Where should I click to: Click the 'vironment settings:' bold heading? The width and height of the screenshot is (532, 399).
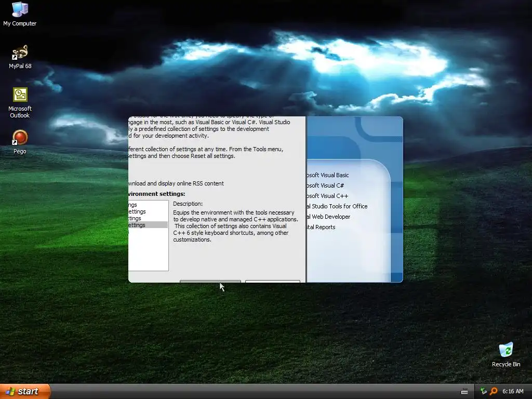click(157, 194)
